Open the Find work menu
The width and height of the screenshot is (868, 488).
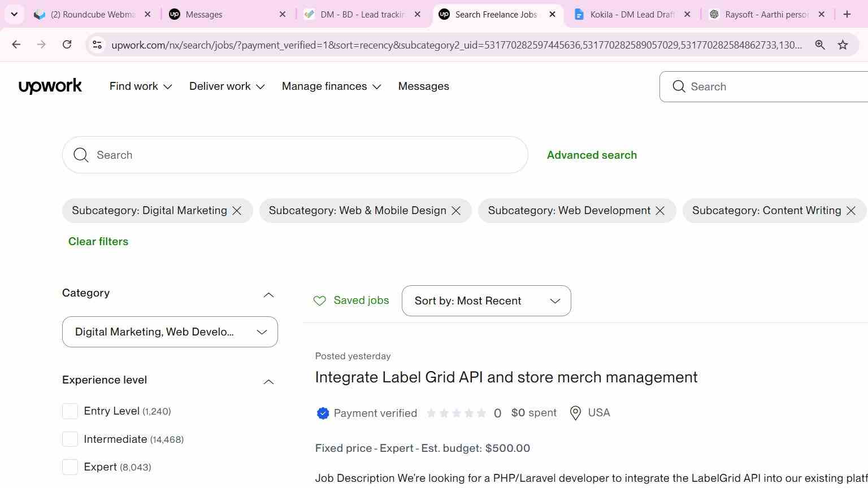(141, 86)
